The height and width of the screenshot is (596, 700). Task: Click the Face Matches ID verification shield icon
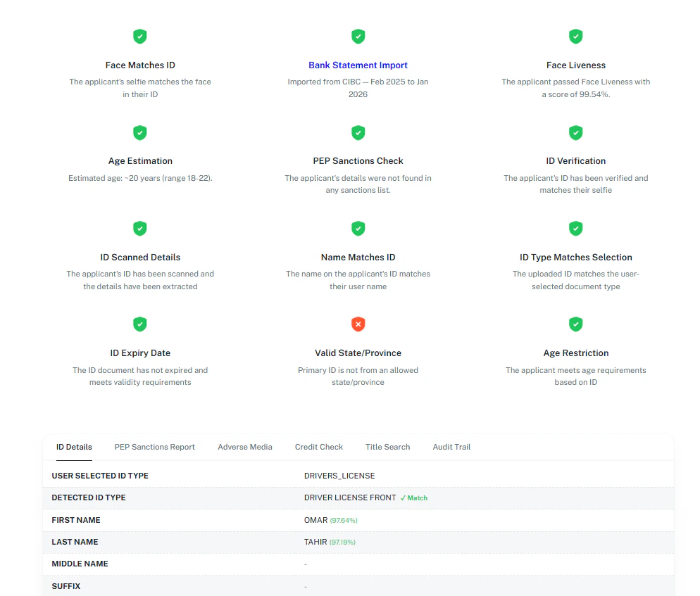click(x=140, y=36)
